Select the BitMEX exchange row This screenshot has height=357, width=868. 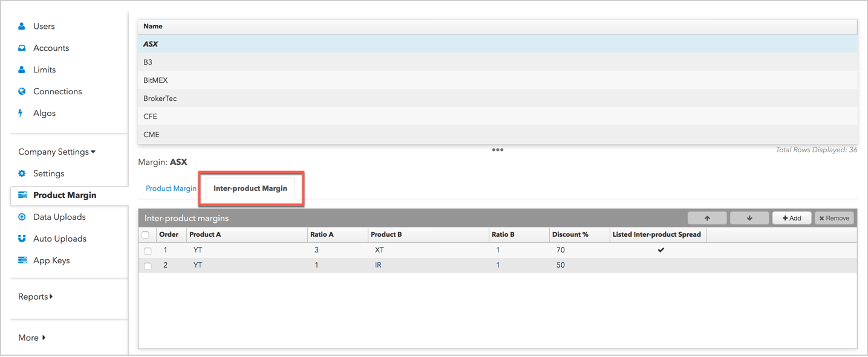[498, 80]
